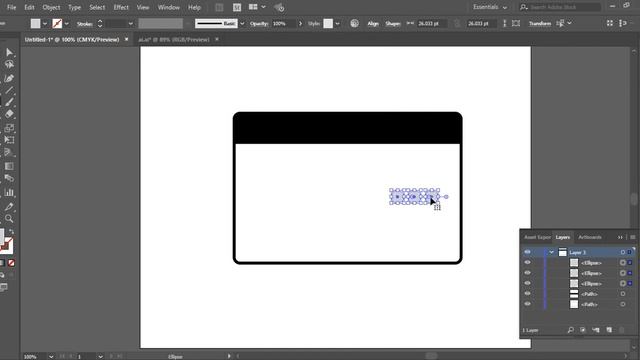Open the graphic Style dropdown arrow
640x360 pixels.
338,24
